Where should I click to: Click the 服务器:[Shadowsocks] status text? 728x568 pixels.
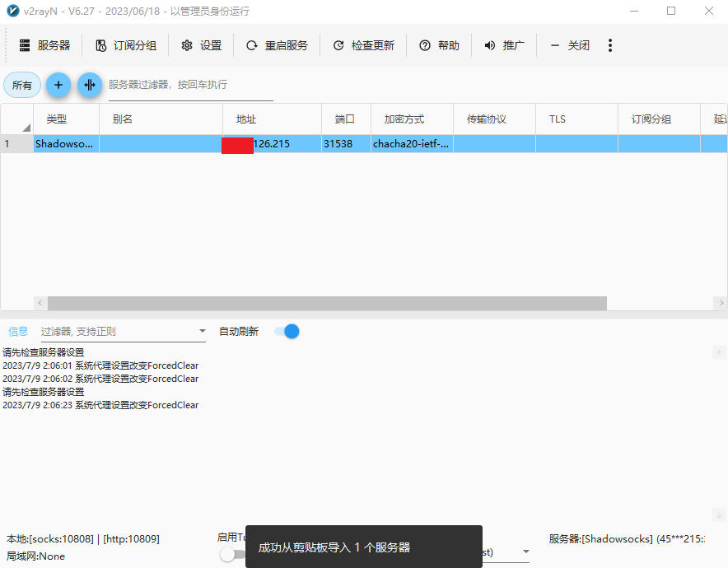tap(627, 539)
